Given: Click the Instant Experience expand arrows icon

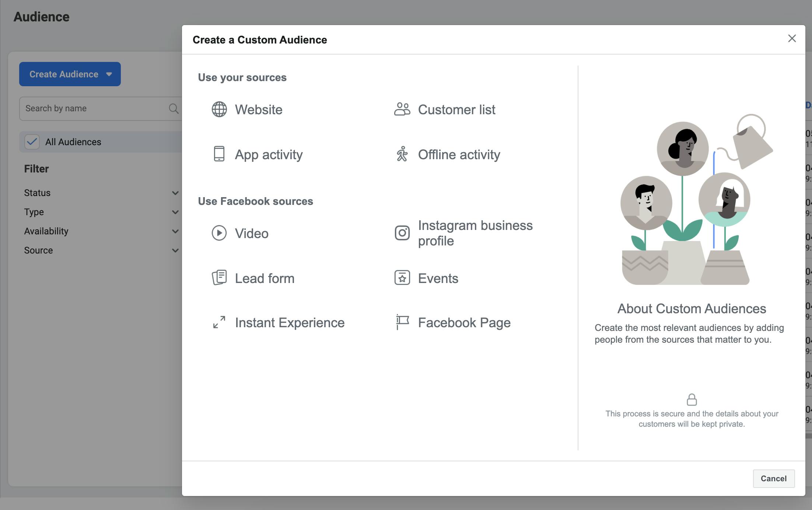Looking at the screenshot, I should tap(219, 322).
